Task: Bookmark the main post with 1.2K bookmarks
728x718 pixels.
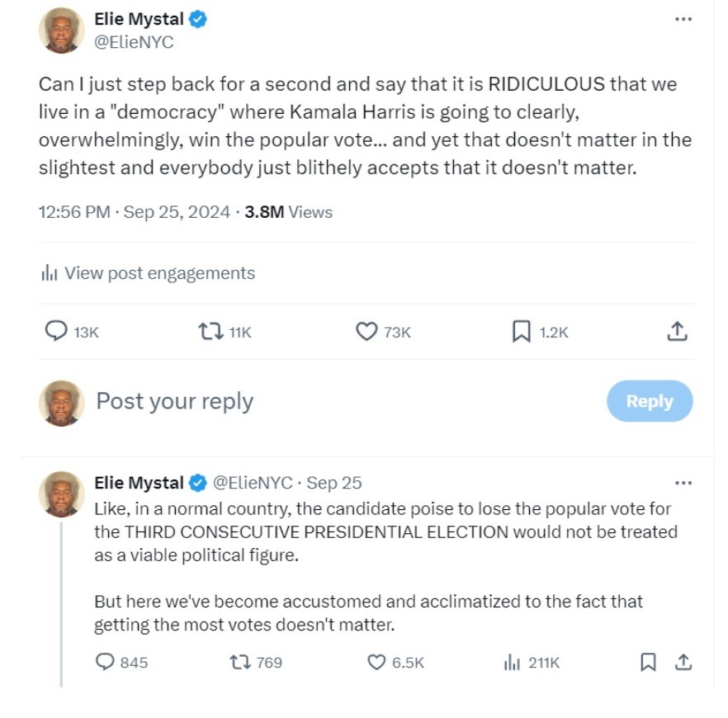Action: 522,332
